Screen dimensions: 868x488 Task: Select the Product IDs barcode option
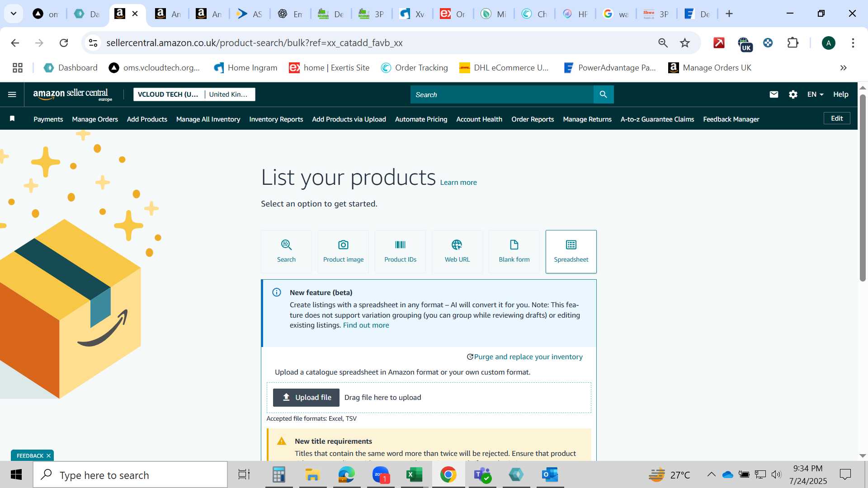tap(400, 252)
